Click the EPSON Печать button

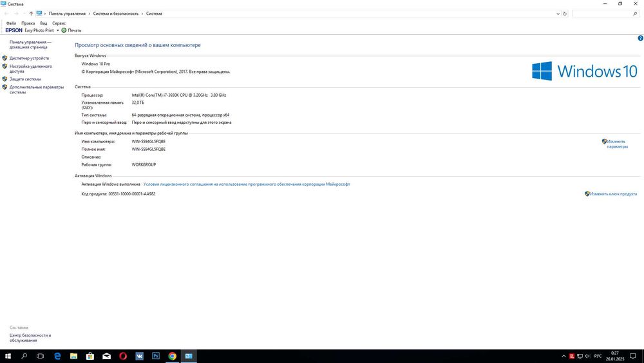71,30
